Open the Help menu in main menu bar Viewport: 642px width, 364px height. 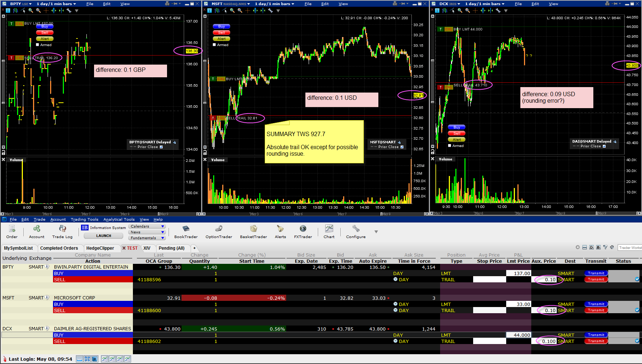[158, 219]
